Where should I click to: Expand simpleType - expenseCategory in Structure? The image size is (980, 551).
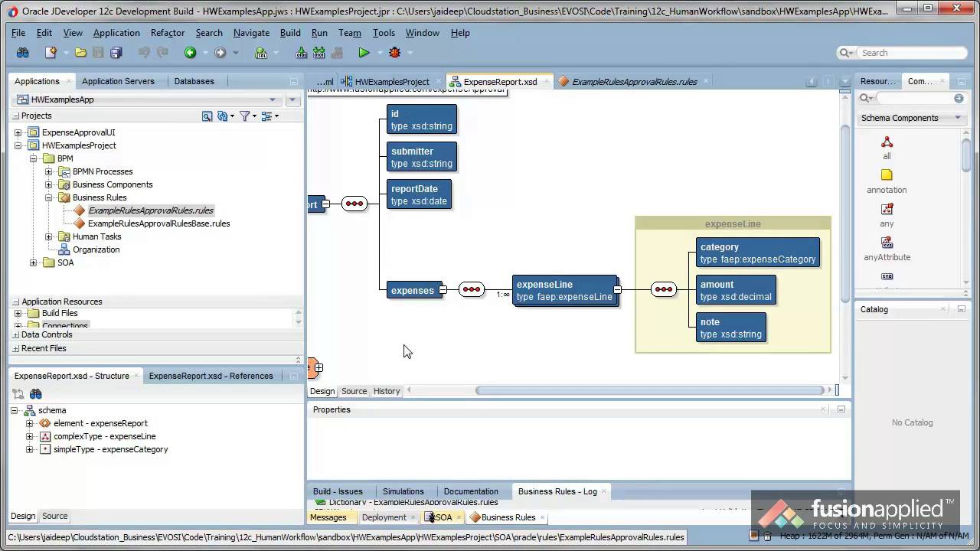[30, 449]
